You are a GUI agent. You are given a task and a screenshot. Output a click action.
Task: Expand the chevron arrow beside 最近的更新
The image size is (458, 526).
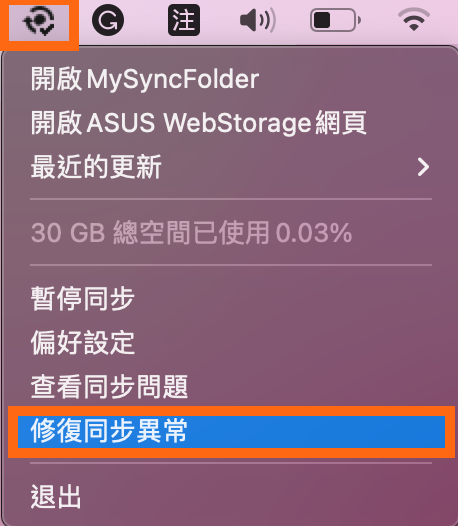[x=423, y=167]
